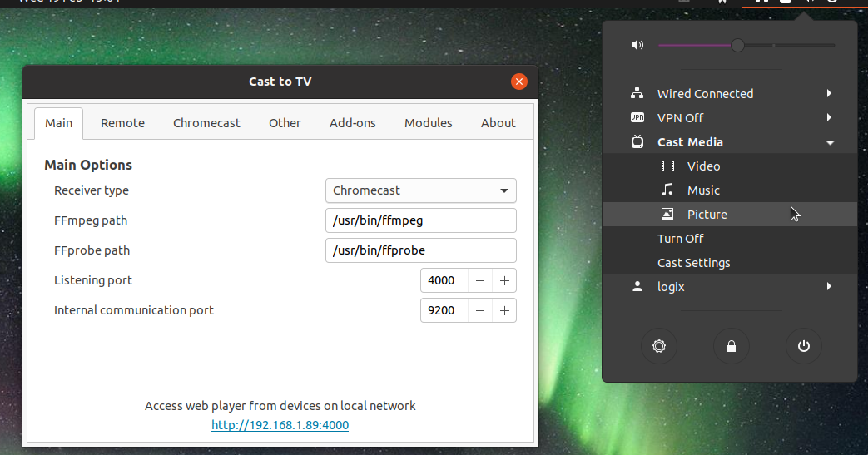Decrease the Listening port value
The image size is (868, 455).
click(480, 280)
